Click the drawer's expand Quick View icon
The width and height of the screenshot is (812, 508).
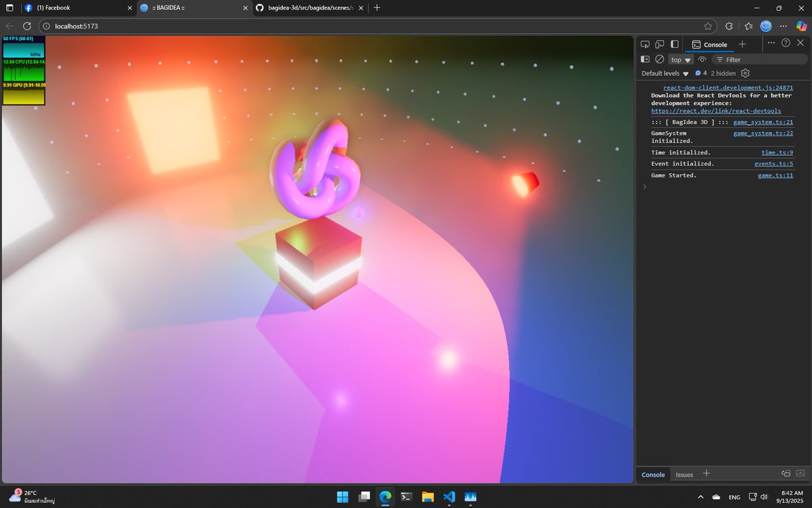[x=800, y=473]
